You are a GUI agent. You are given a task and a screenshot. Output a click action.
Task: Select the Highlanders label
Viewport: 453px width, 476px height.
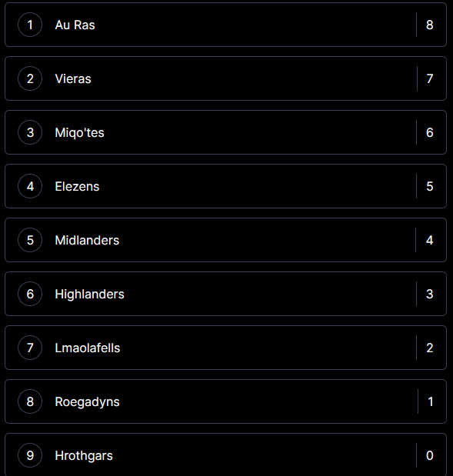pyautogui.click(x=89, y=295)
